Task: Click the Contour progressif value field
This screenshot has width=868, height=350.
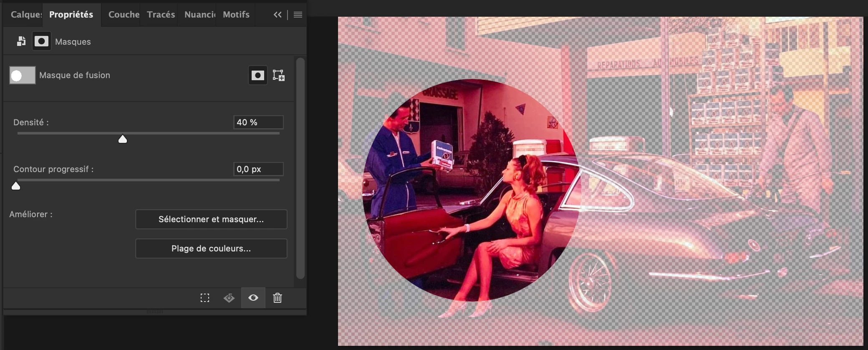Action: pos(258,169)
